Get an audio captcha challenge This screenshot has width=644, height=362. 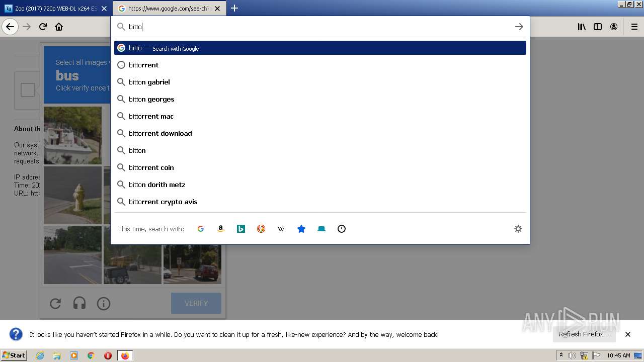pos(79,303)
